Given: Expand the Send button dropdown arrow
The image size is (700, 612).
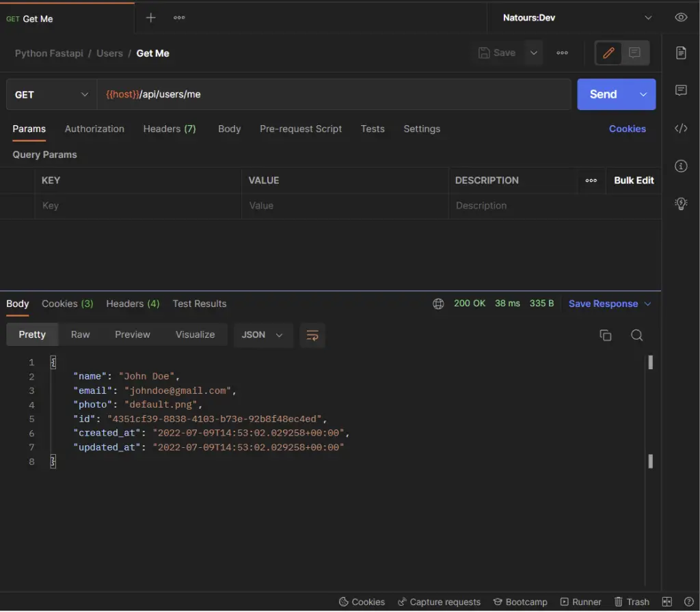Looking at the screenshot, I should [x=643, y=94].
